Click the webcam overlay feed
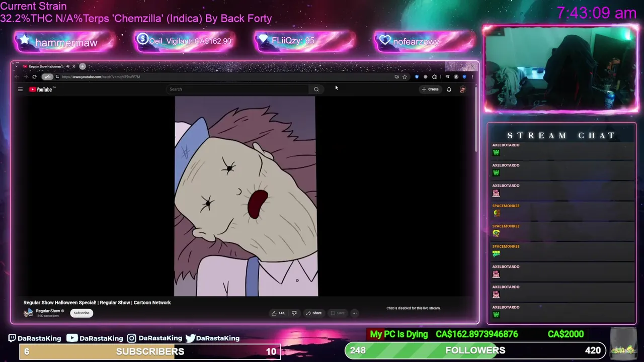The image size is (644, 362). tap(560, 69)
